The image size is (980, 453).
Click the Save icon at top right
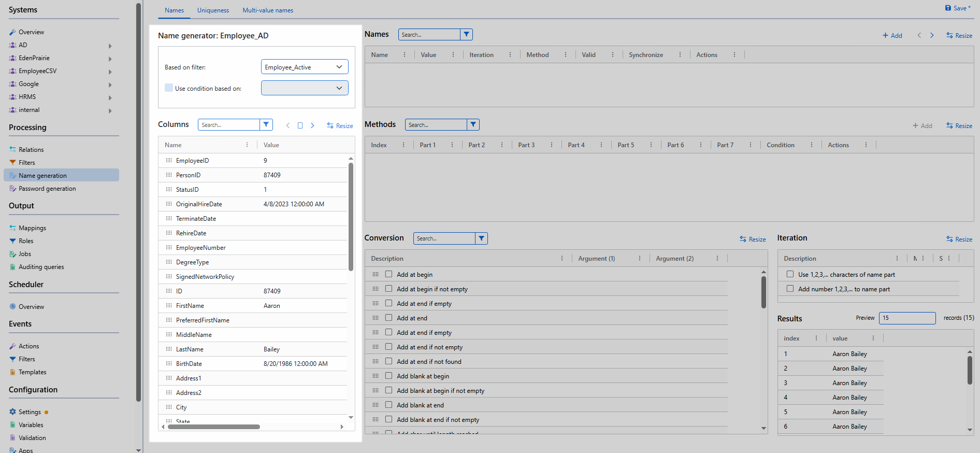(948, 8)
